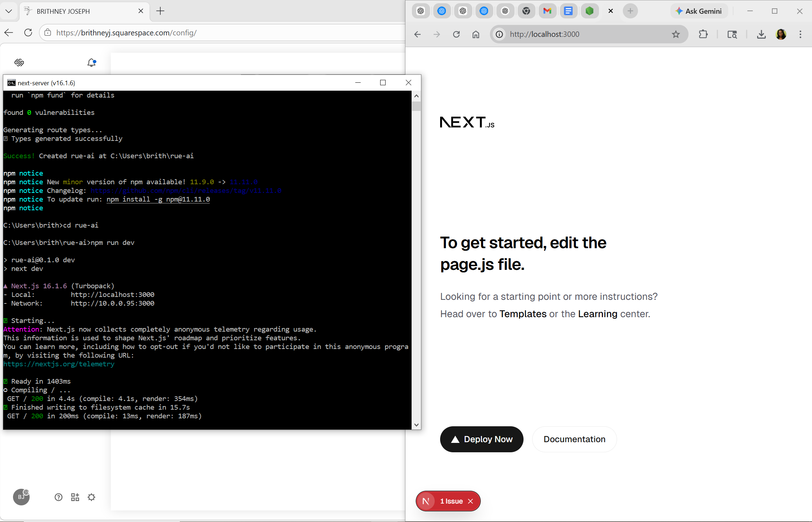The height and width of the screenshot is (522, 812).
Task: Open the notifications bell in Squarespace
Action: pyautogui.click(x=92, y=62)
